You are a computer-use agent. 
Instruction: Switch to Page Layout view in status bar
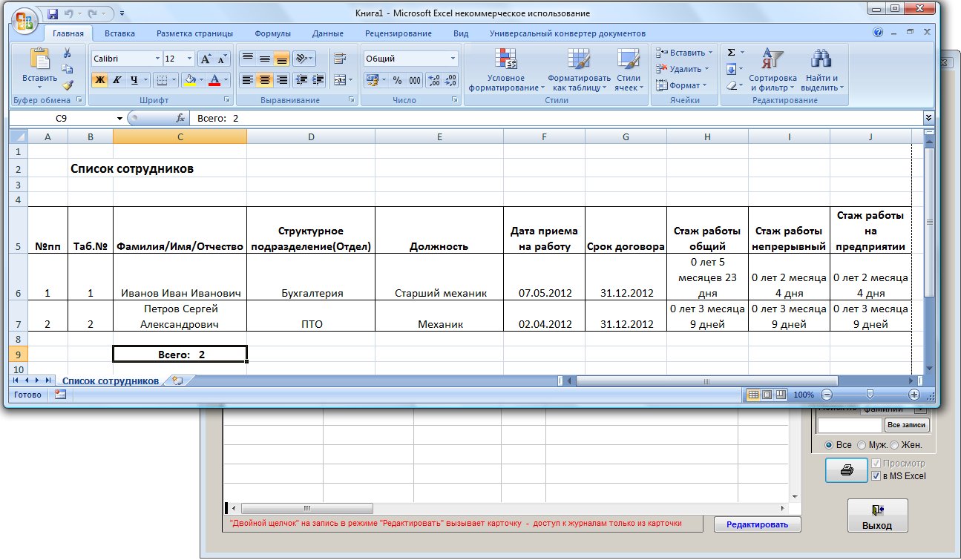coord(767,395)
